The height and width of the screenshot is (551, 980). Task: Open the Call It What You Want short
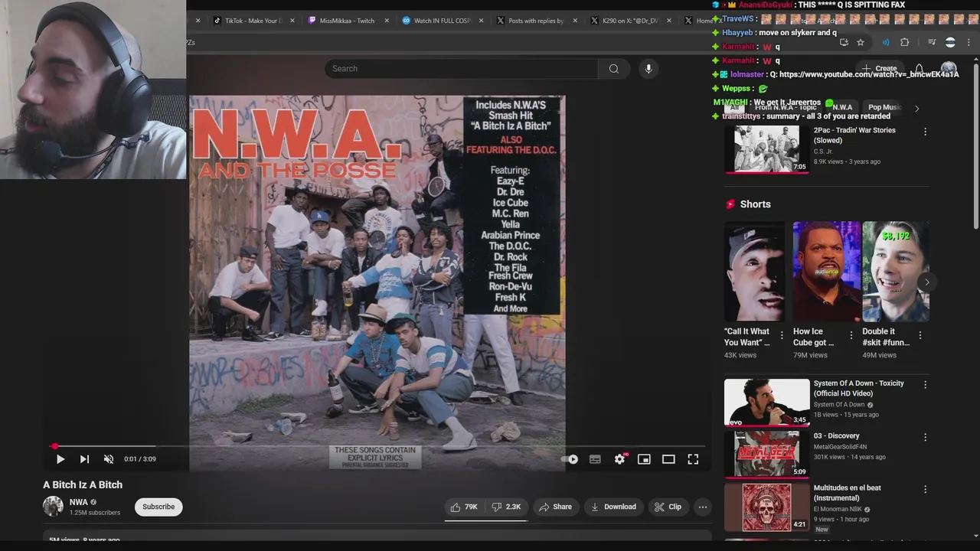click(755, 272)
